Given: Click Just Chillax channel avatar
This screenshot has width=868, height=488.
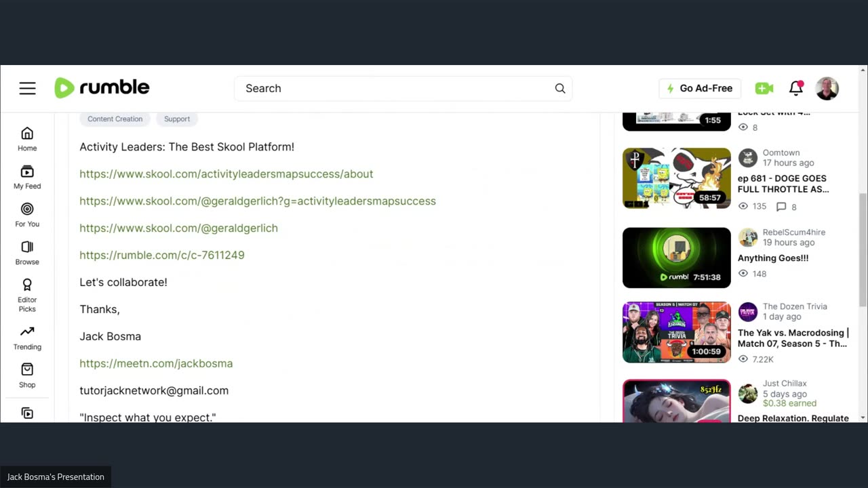Looking at the screenshot, I should pyautogui.click(x=748, y=394).
